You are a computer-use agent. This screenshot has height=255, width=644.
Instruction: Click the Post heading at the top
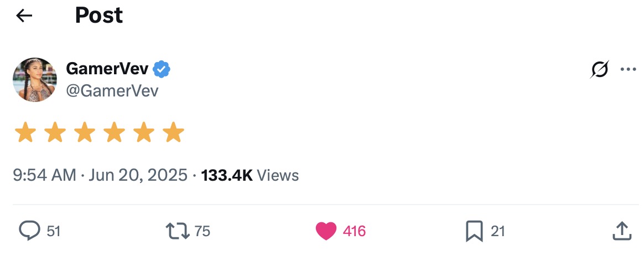(99, 16)
